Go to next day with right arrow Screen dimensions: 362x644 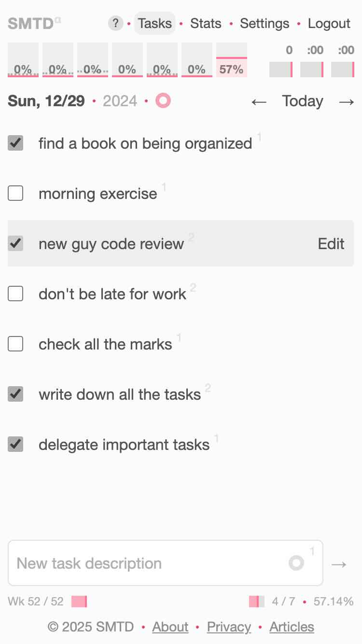pos(347,102)
